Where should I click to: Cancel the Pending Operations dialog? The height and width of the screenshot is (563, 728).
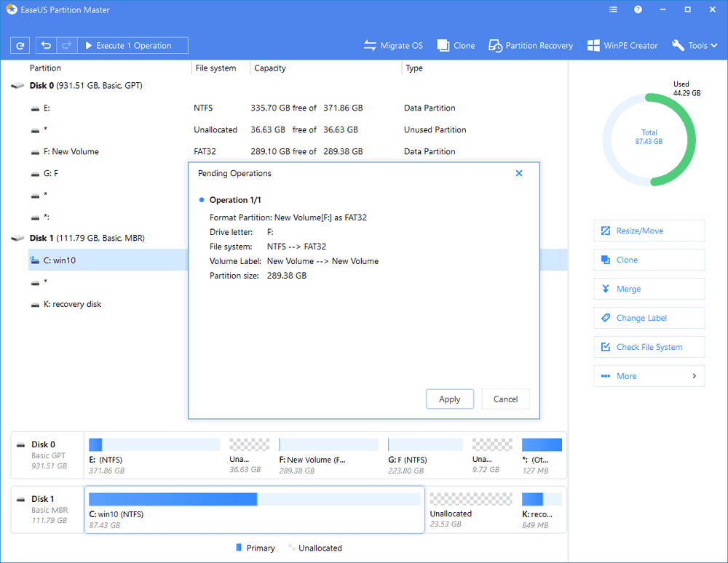(x=505, y=399)
